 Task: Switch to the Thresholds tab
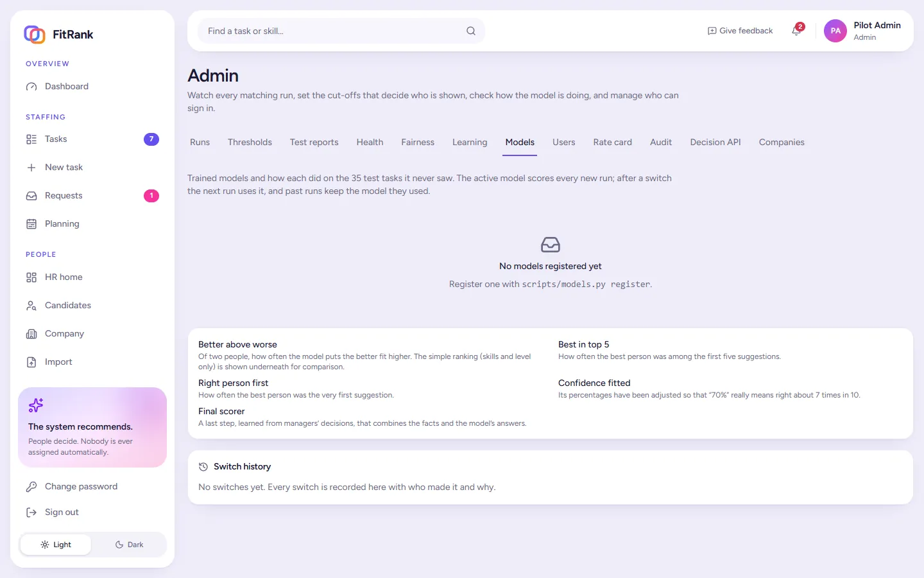click(x=250, y=143)
